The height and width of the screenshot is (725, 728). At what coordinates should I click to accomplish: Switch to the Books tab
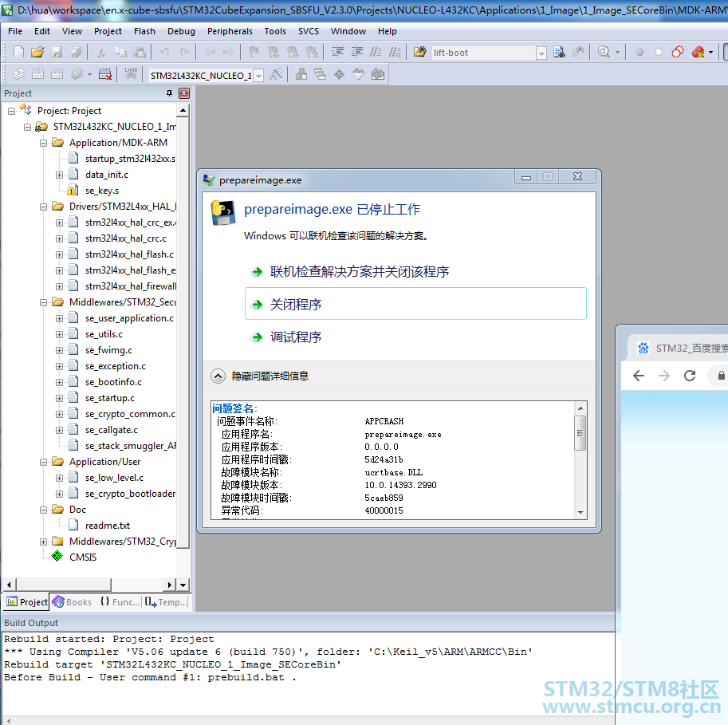point(72,602)
